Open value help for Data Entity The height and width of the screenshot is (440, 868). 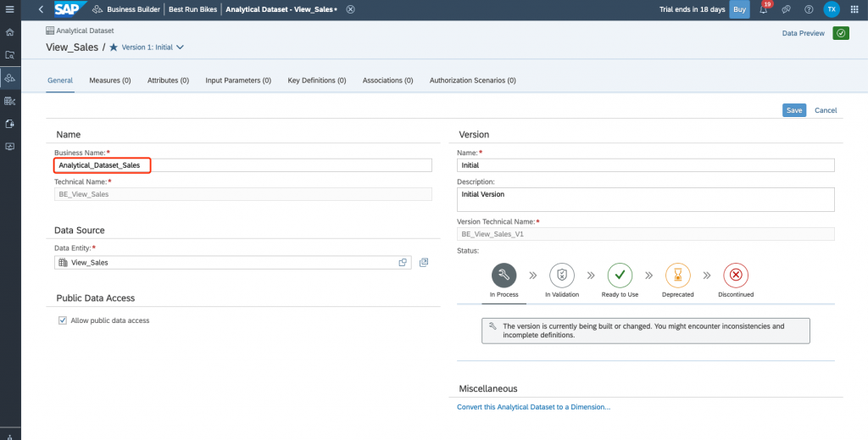click(403, 262)
